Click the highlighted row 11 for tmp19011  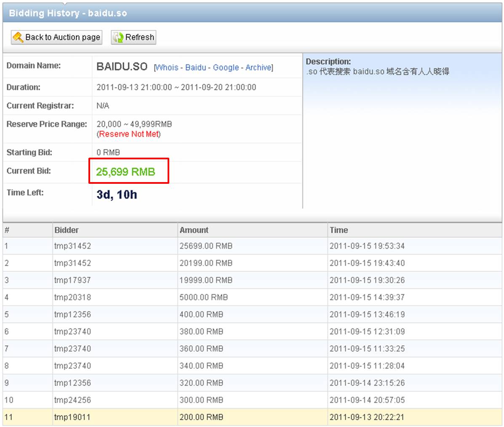tap(72, 417)
